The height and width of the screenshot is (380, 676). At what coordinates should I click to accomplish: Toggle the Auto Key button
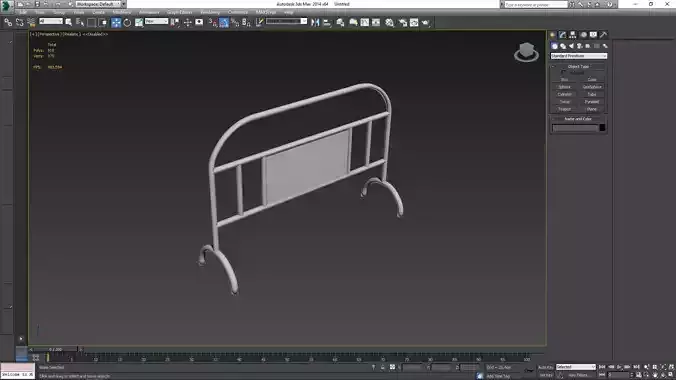[545, 367]
